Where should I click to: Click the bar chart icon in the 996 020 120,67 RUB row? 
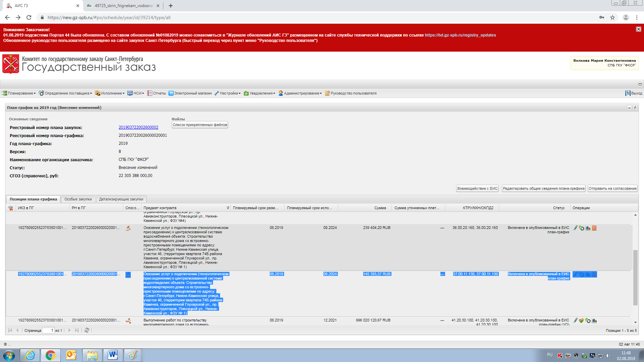coord(594,320)
